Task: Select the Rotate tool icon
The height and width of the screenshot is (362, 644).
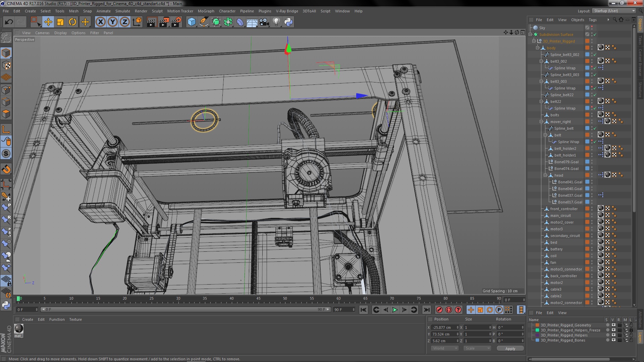Action: 72,22
